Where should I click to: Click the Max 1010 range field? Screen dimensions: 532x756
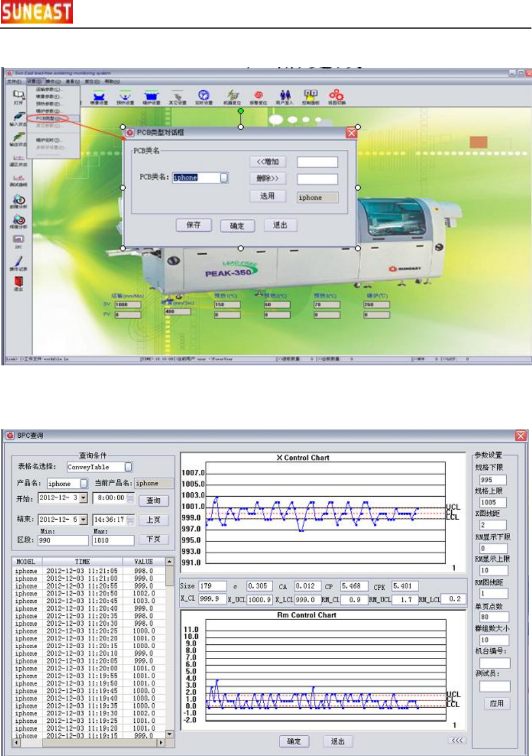click(x=113, y=540)
